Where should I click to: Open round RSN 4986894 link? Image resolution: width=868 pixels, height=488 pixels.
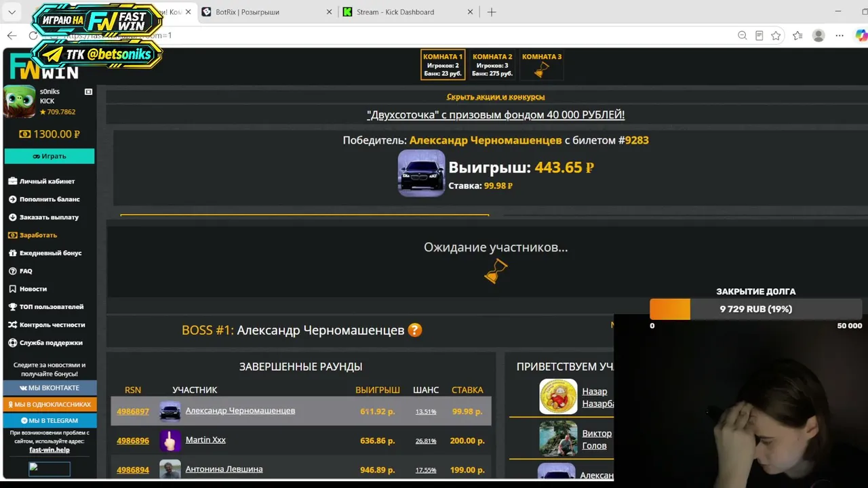[133, 470]
